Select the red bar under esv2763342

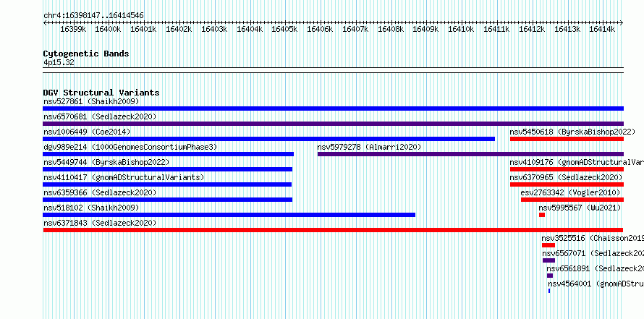(x=572, y=200)
